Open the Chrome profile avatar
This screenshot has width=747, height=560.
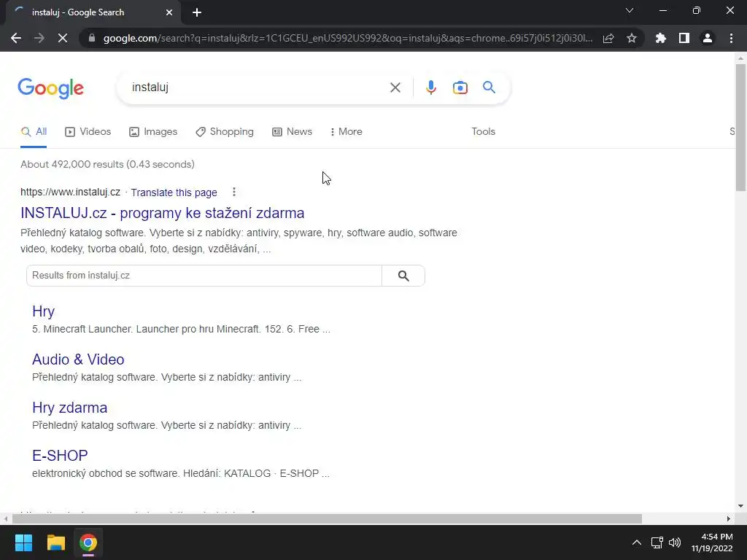[x=708, y=38]
